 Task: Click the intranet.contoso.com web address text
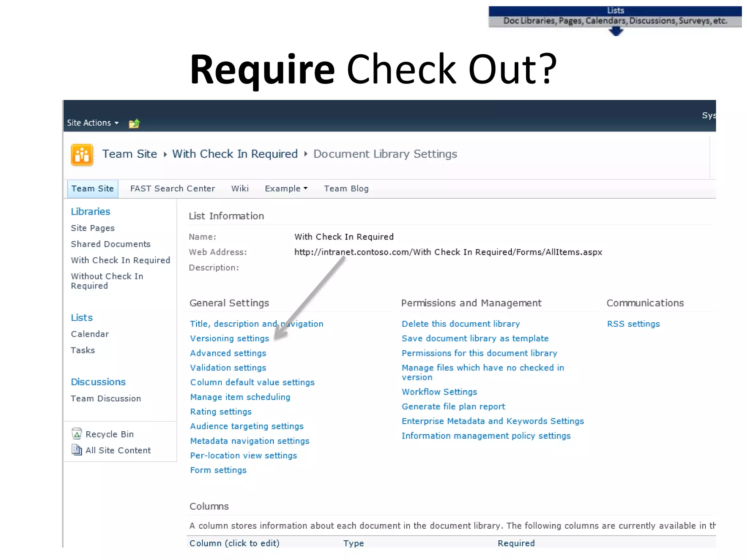448,252
